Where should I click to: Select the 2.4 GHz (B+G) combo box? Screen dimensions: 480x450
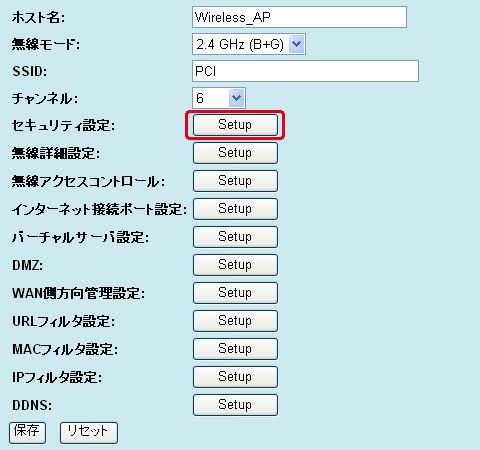249,44
